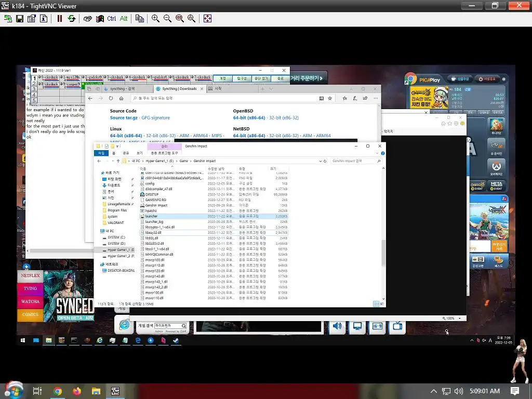Click the Zoom Out magnifier icon

click(167, 19)
